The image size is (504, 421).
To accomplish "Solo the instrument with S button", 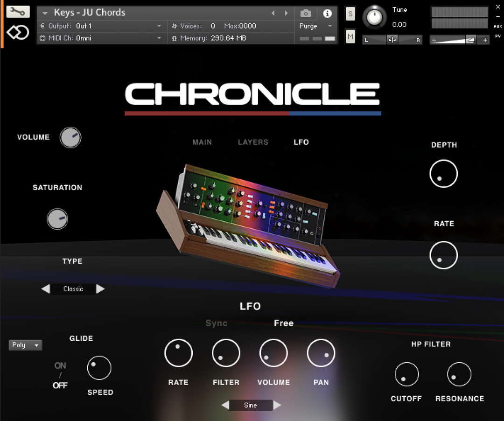I will coord(350,14).
